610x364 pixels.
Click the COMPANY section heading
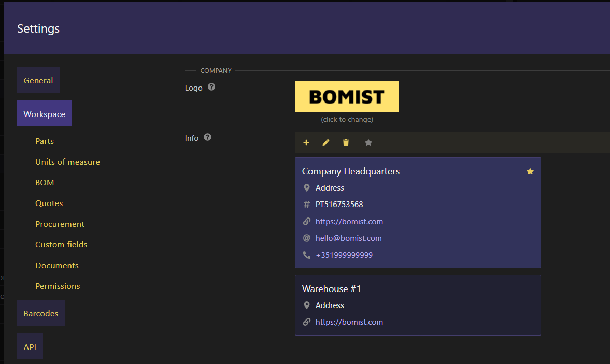216,71
